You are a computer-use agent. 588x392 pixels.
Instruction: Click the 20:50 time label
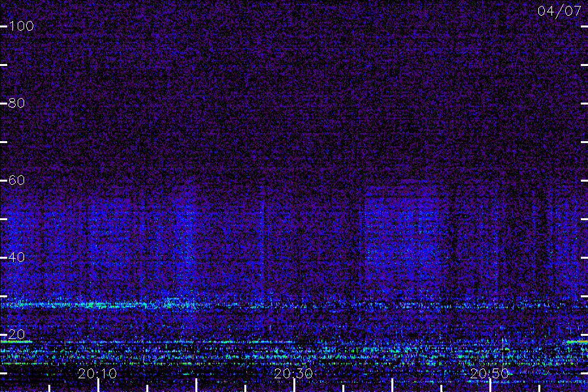pos(490,373)
